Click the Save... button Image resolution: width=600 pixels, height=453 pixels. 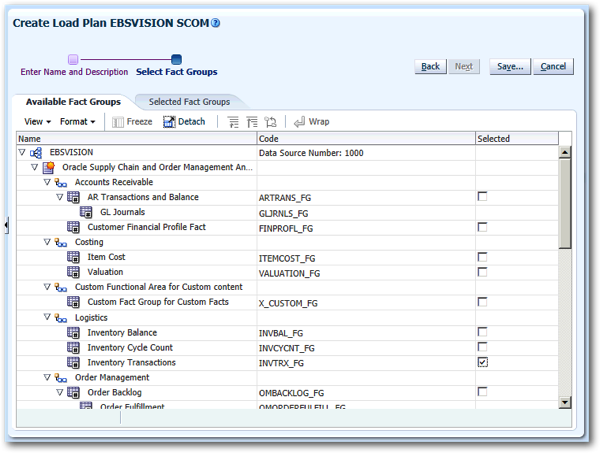(x=510, y=67)
